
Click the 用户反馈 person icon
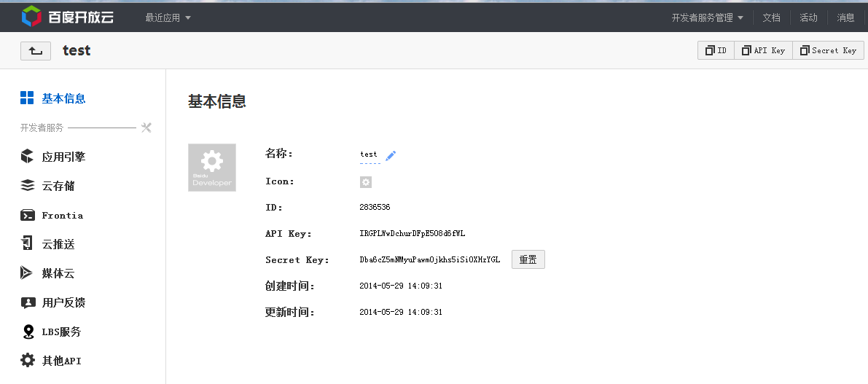click(28, 302)
